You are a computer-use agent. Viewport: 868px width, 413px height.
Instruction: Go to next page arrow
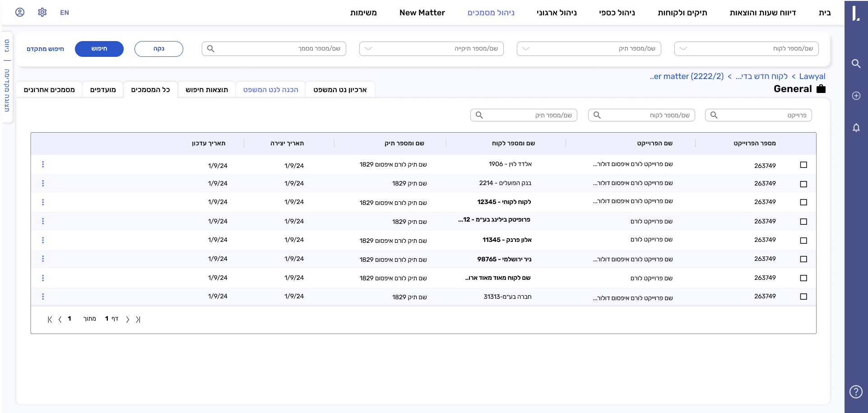point(128,320)
